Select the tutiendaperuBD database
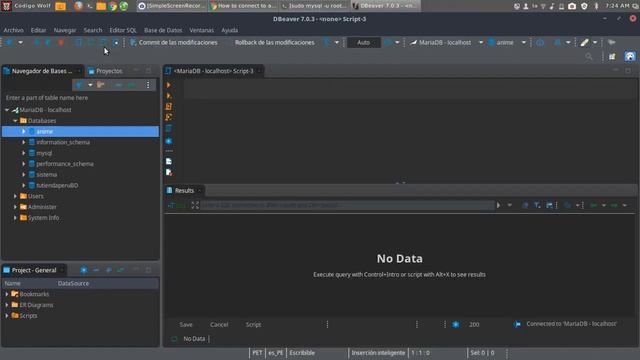640x360 pixels. tap(57, 185)
